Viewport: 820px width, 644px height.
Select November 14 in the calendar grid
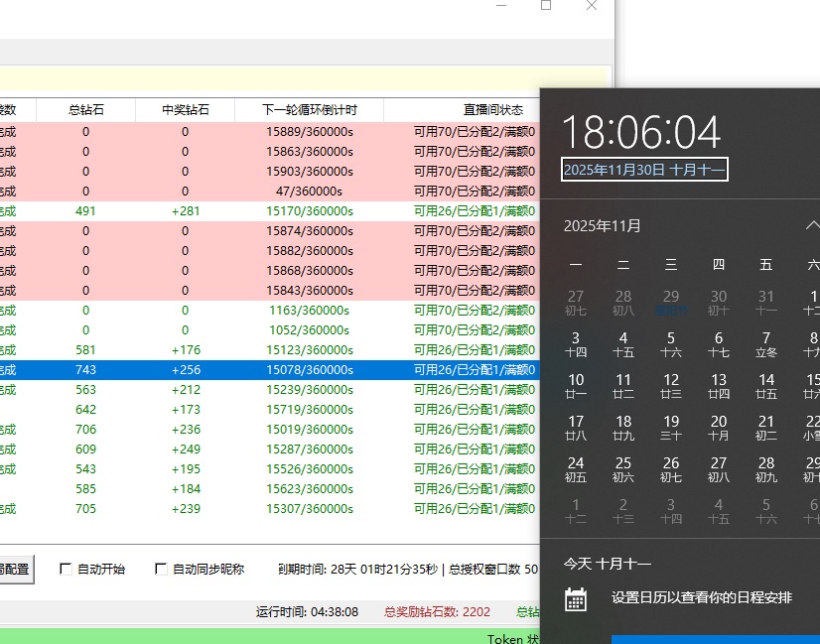[765, 382]
